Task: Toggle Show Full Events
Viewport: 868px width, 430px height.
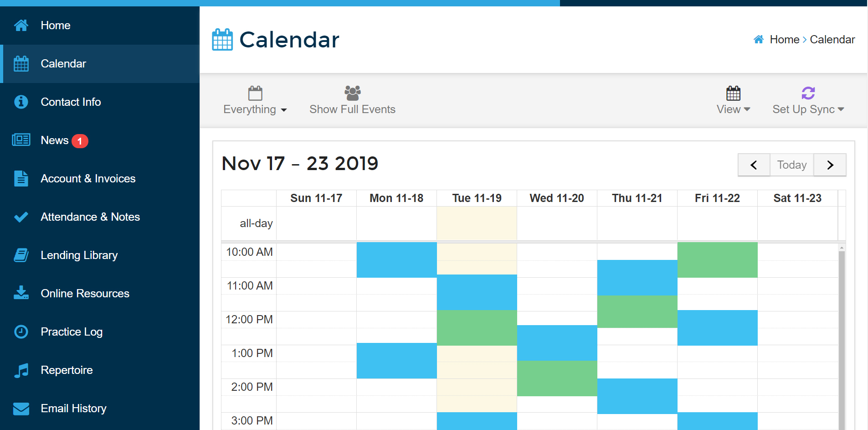Action: 352,100
